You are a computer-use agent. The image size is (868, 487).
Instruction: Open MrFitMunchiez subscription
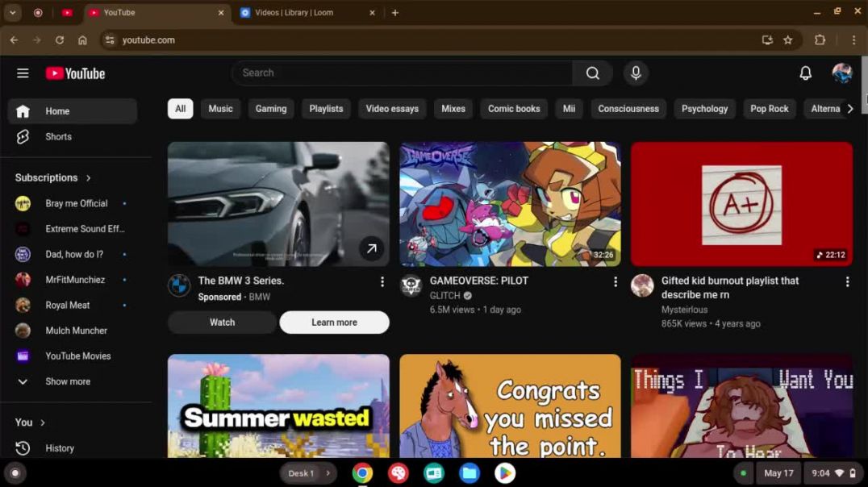click(x=73, y=280)
